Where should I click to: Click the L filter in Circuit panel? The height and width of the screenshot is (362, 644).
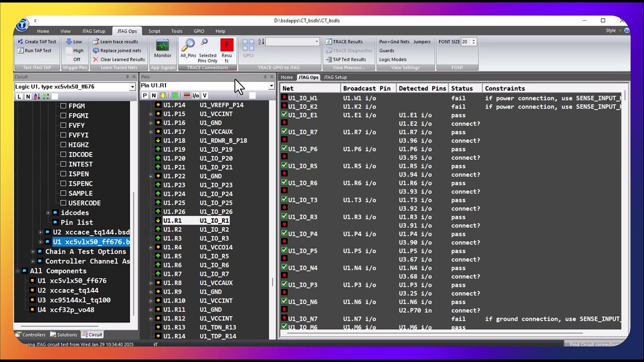tap(19, 97)
